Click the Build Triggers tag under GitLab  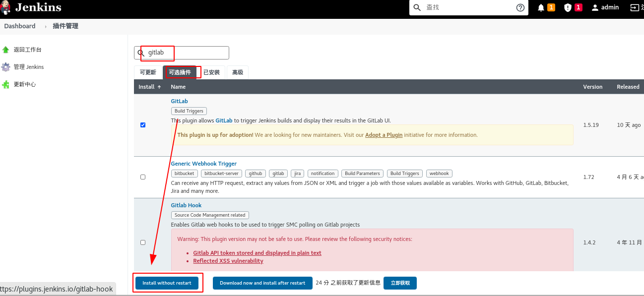point(189,111)
